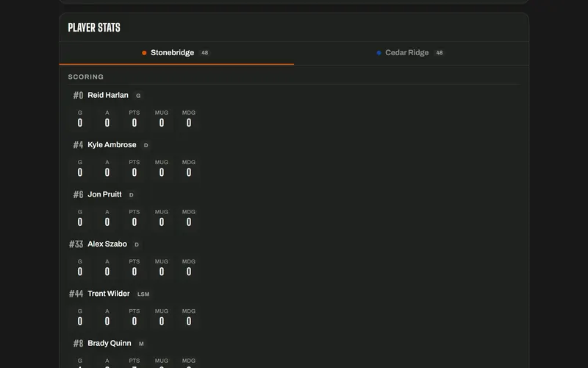588x368 pixels.
Task: Click the LSM position badge for Trent Wilder
Action: coord(143,294)
